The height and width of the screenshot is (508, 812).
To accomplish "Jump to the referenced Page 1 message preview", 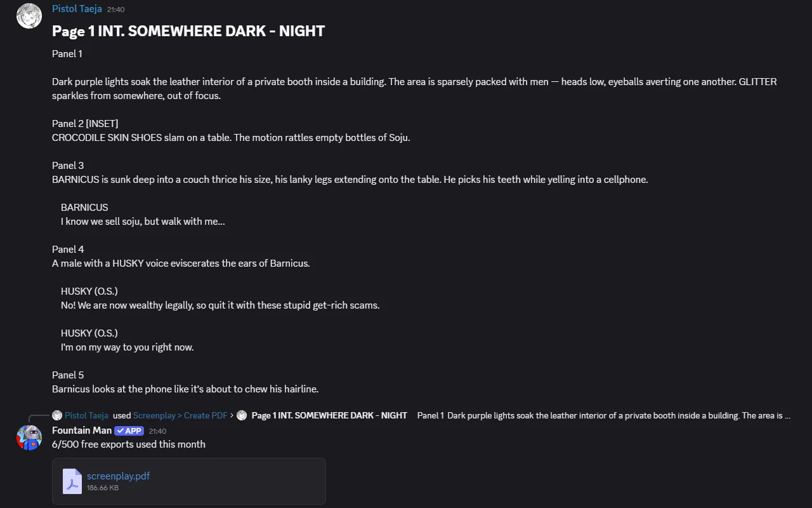I will coord(521,415).
